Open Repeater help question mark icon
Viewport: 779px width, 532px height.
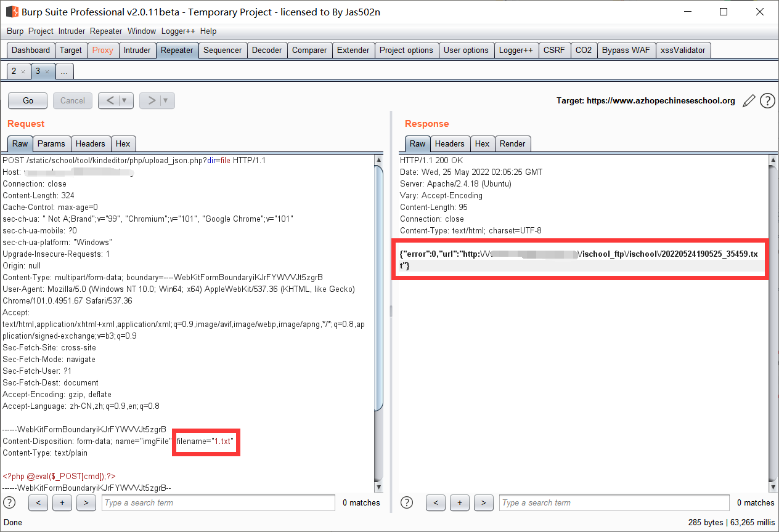pos(767,101)
